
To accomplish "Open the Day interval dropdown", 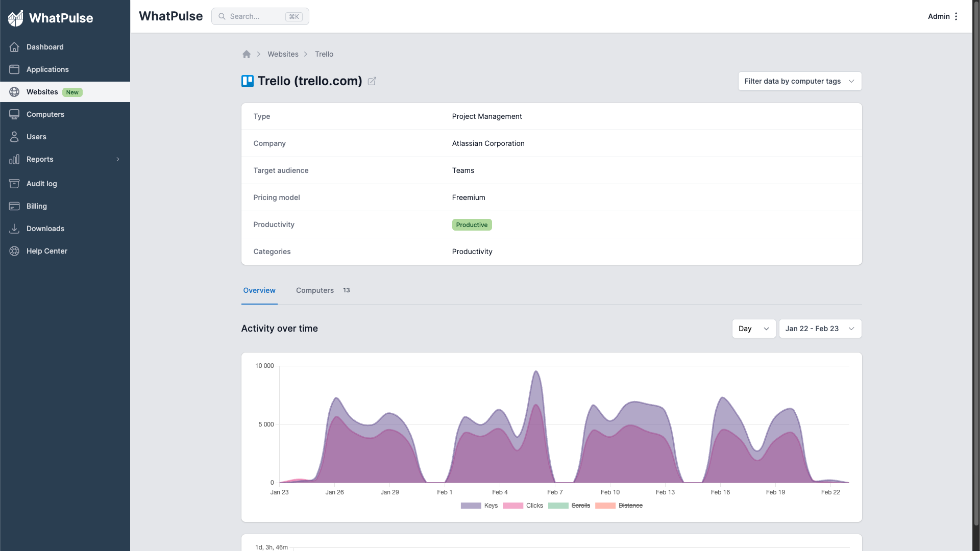I will [x=753, y=329].
